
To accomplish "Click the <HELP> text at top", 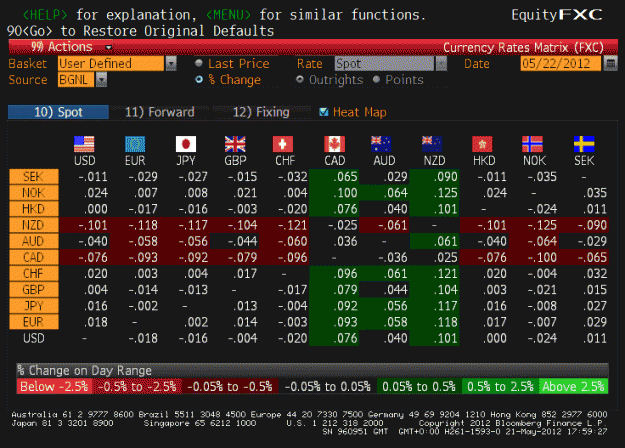I will click(x=45, y=15).
